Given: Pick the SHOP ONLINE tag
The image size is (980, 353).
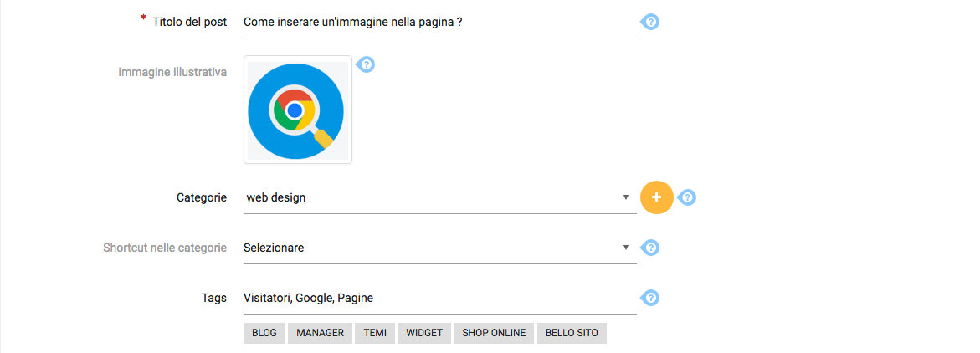Looking at the screenshot, I should click(x=494, y=333).
